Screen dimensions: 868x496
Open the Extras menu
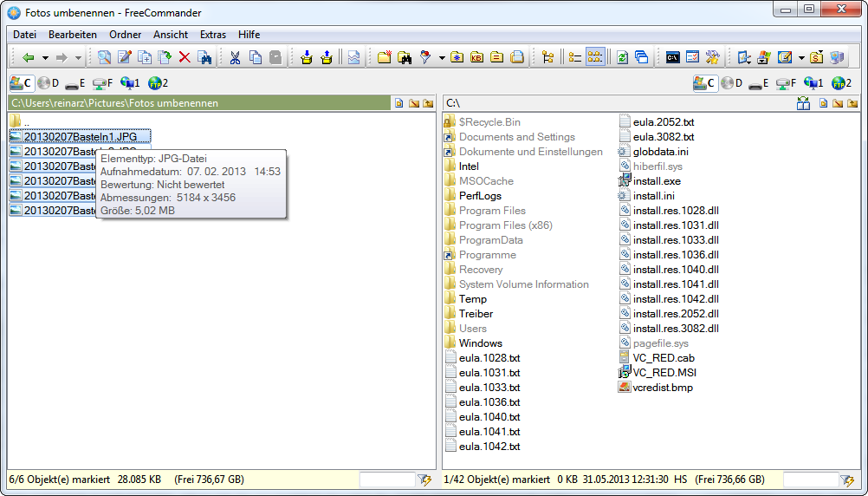212,35
